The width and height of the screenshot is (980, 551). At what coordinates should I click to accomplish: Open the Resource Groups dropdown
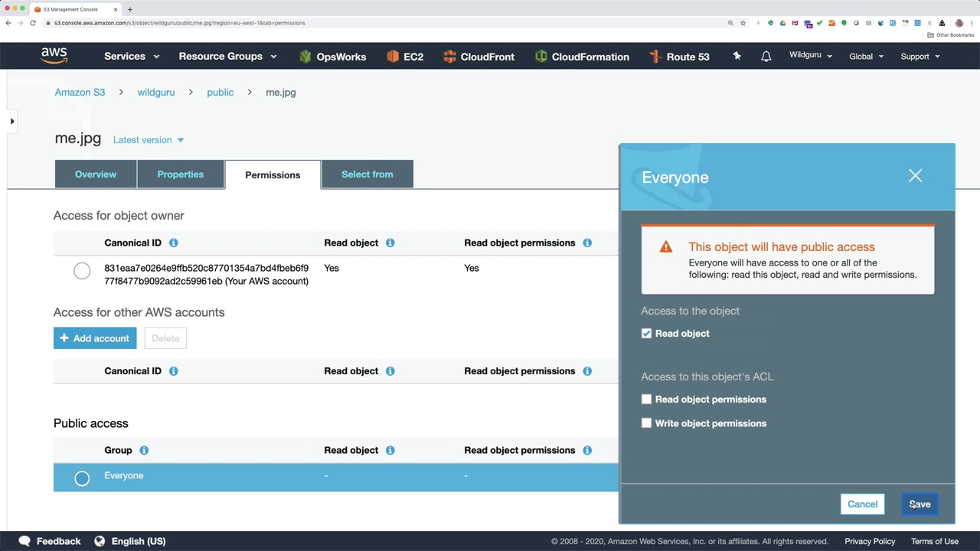pyautogui.click(x=227, y=56)
